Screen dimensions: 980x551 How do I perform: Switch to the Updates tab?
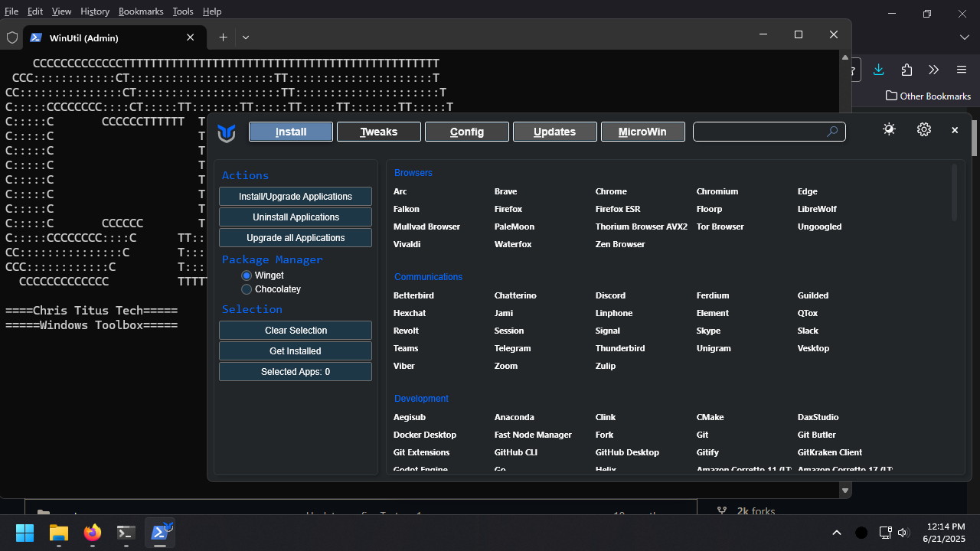point(555,132)
